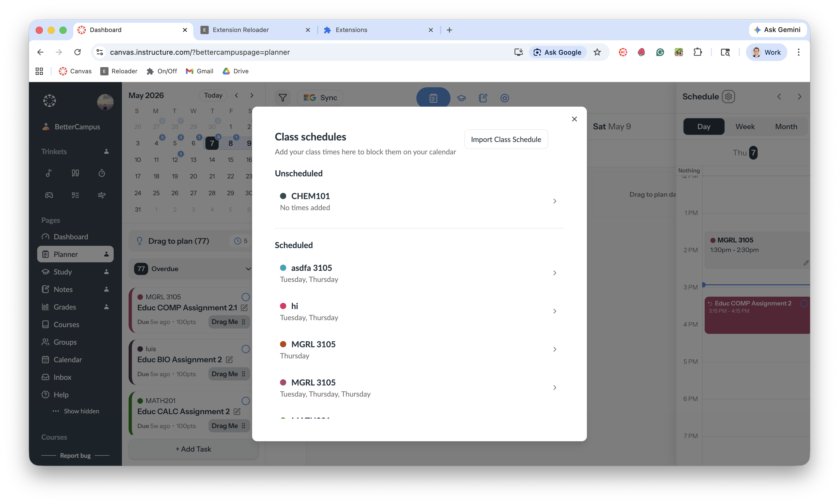Screen dimensions: 839x504
Task: Collapse the Overdue section dropdown
Action: point(248,269)
